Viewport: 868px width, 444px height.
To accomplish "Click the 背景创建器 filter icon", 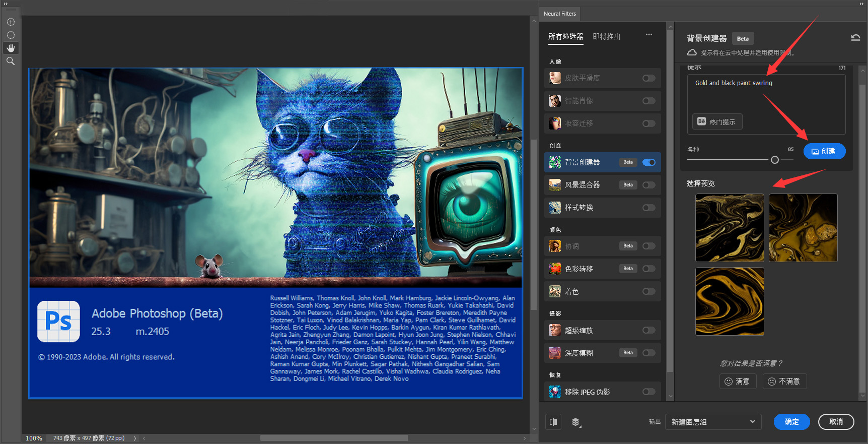I will coord(555,162).
